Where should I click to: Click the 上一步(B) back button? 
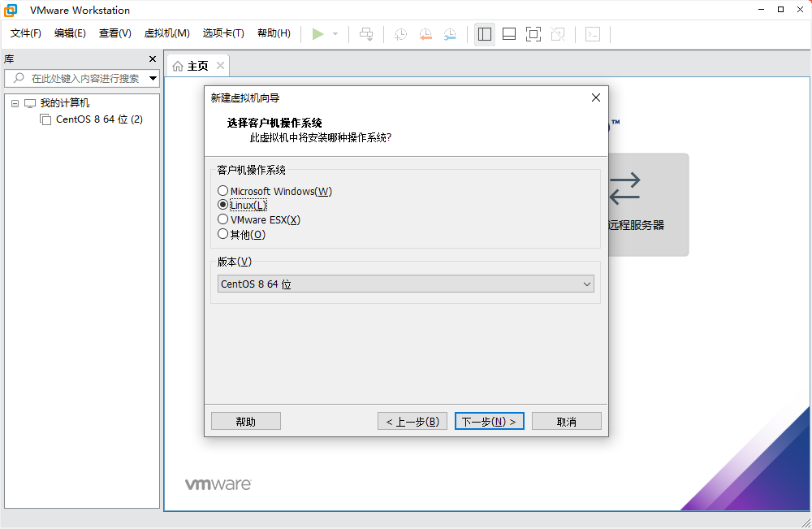[412, 421]
